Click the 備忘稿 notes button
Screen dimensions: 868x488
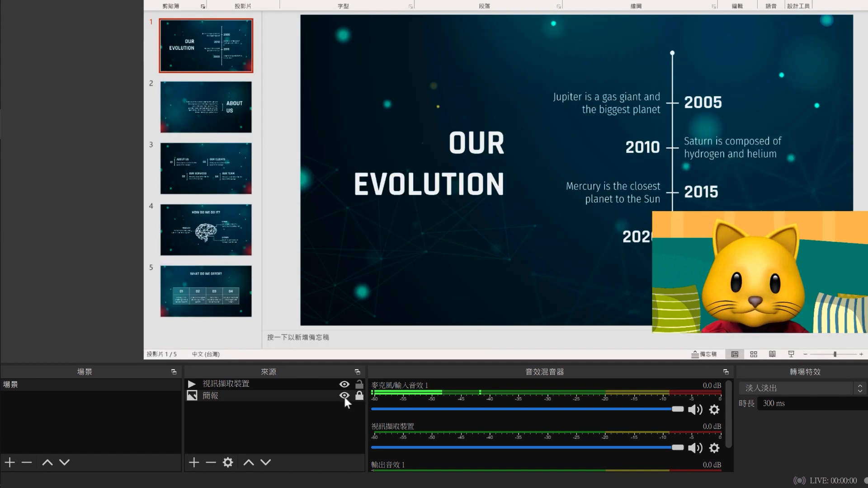704,354
